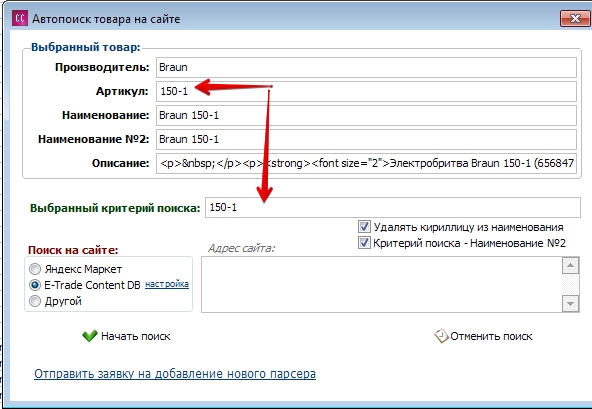Click inside the Адрес сайта text area
This screenshot has width=592, height=409.
click(x=381, y=284)
